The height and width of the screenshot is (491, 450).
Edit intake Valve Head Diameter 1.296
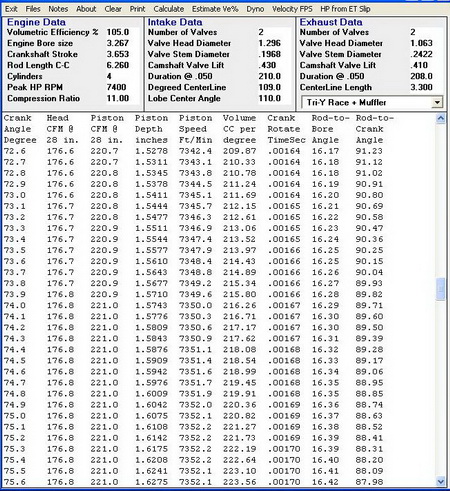point(274,43)
